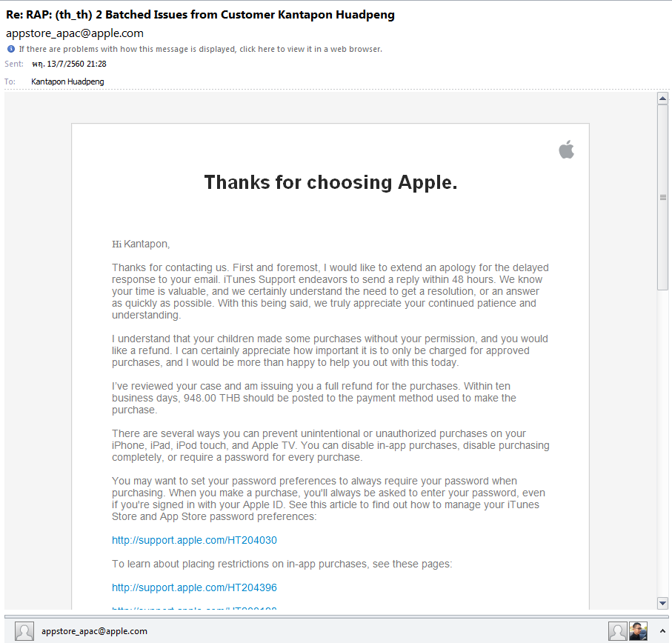Click the Apple logo in the email
The width and height of the screenshot is (672, 643).
tap(567, 150)
